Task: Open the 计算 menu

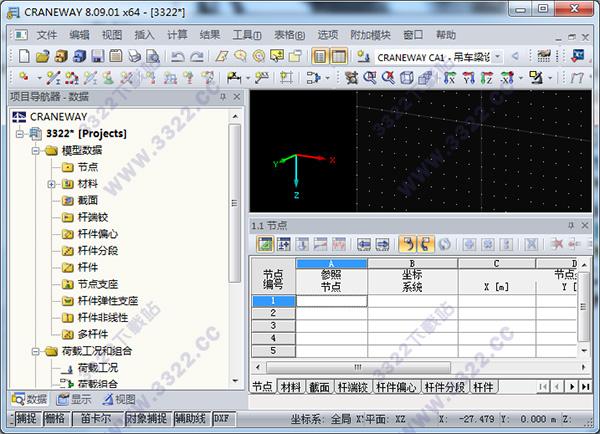Action: pyautogui.click(x=176, y=34)
